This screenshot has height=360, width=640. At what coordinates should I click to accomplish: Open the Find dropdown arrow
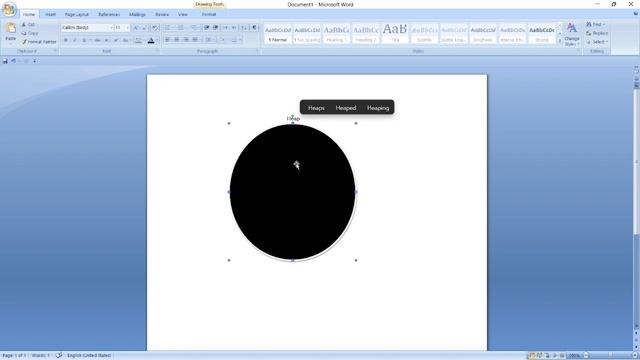click(x=605, y=24)
